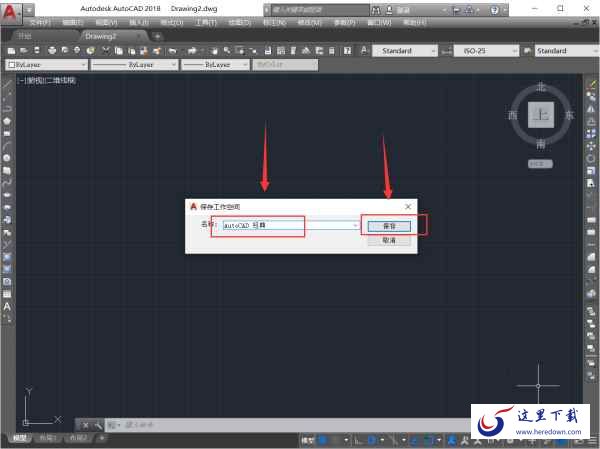
Task: Click the ViewCube 西 west direction
Action: [x=512, y=115]
